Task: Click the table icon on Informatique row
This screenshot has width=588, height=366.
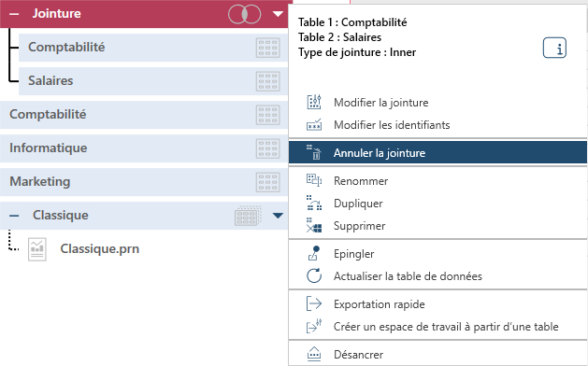Action: pos(267,148)
